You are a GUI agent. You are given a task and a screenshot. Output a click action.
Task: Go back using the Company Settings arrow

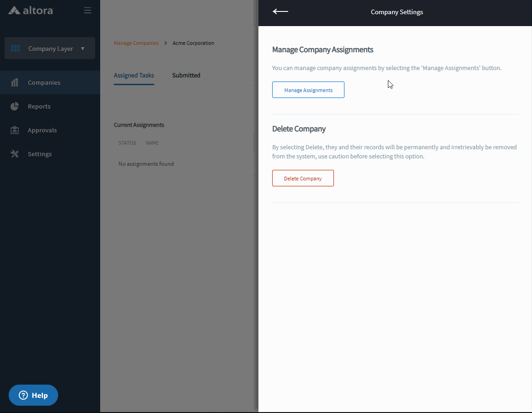coord(280,12)
